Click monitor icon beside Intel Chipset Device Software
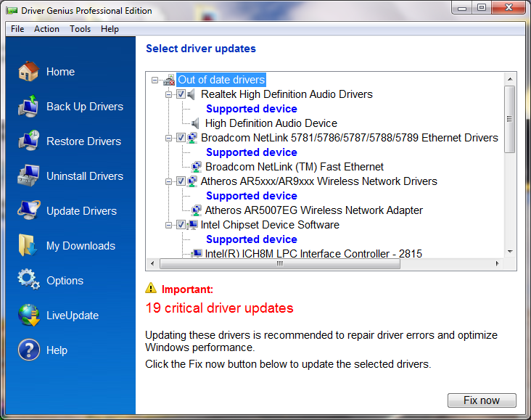 point(192,225)
